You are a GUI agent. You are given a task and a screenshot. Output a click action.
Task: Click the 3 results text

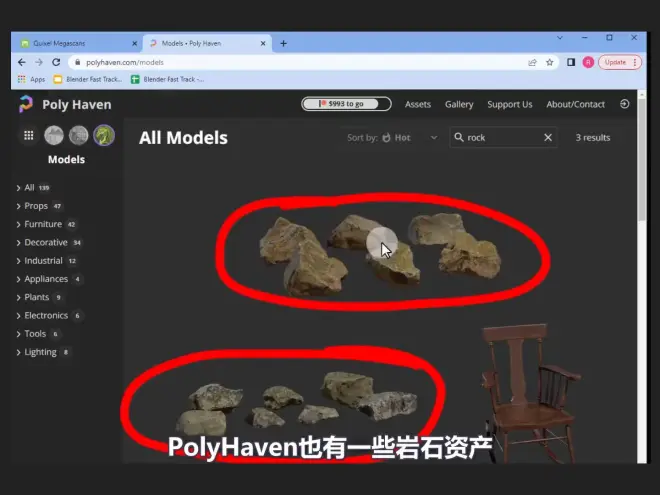(593, 138)
